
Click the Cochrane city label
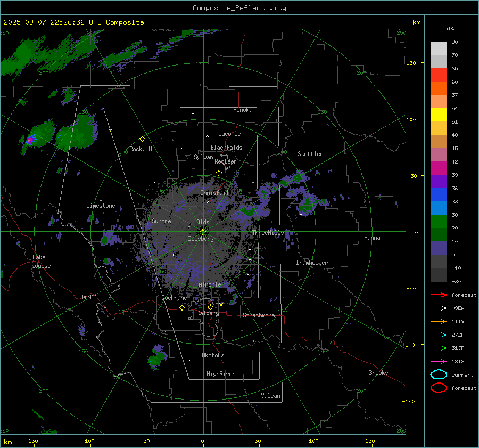pos(174,298)
